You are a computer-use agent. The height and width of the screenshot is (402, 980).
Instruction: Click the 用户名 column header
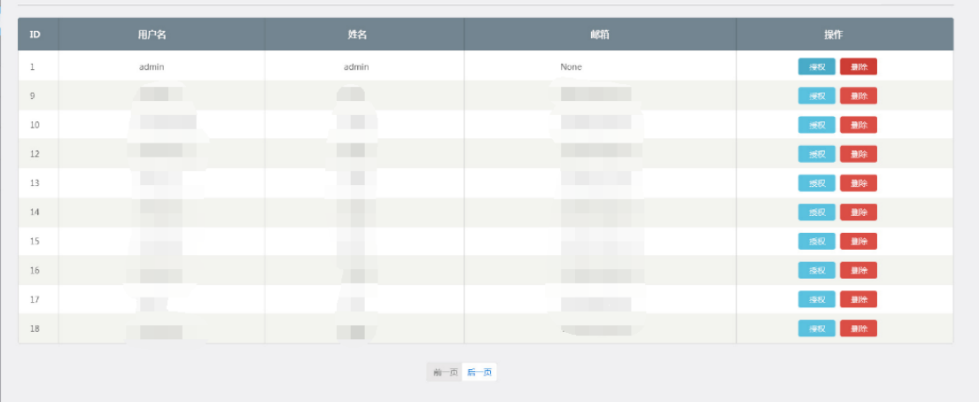click(152, 35)
